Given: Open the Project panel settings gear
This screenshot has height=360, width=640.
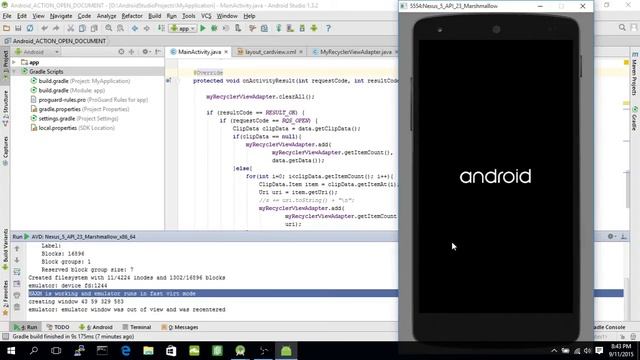Looking at the screenshot, I should 146,52.
